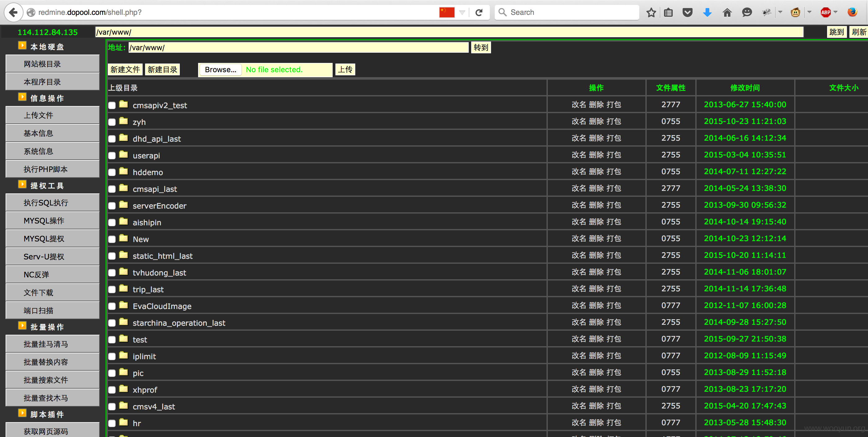Click the 新建文件 button

[125, 69]
